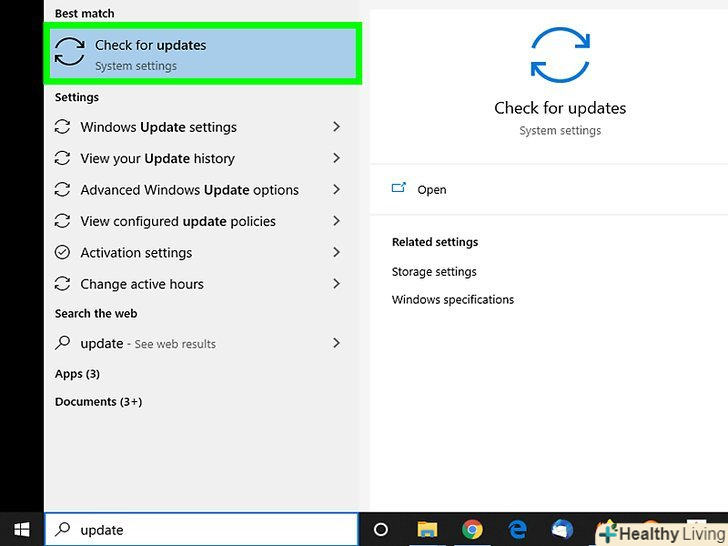Launch Microsoft Edge from the taskbar

click(517, 529)
